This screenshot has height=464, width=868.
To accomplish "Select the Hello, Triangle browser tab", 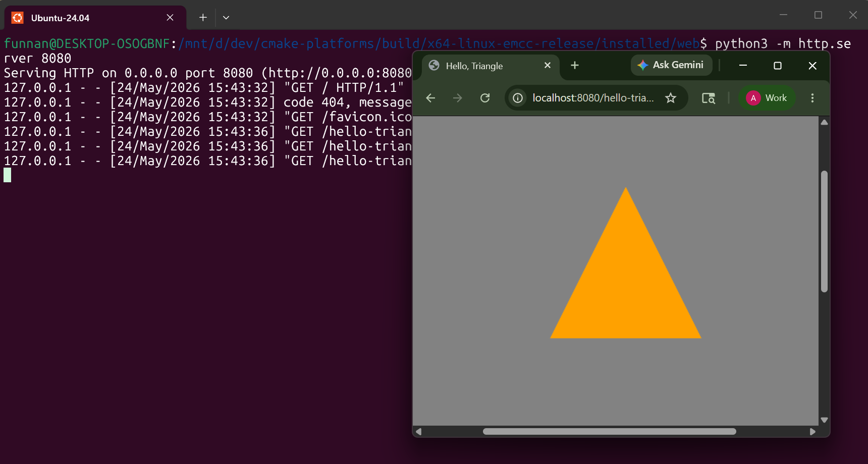I will [491, 66].
